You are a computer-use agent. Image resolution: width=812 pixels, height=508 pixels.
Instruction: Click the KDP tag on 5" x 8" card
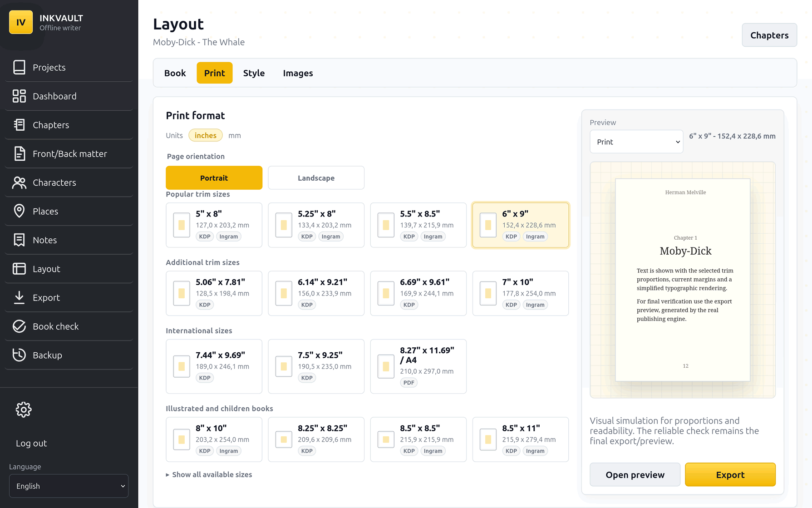point(205,237)
